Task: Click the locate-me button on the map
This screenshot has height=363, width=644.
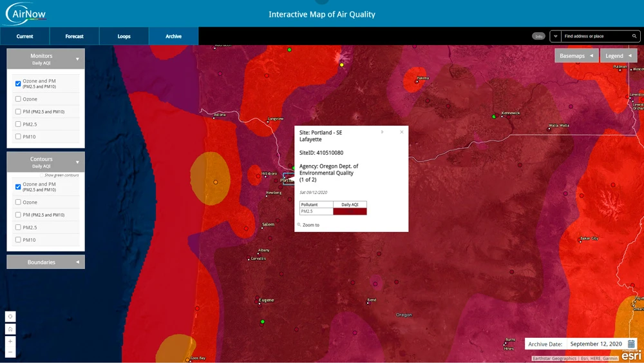Action: pyautogui.click(x=10, y=317)
